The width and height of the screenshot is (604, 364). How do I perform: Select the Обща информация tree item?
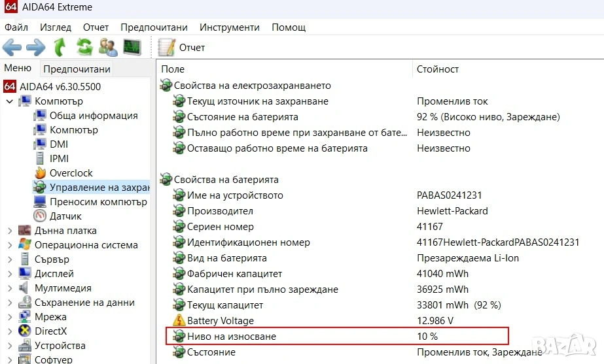click(94, 116)
